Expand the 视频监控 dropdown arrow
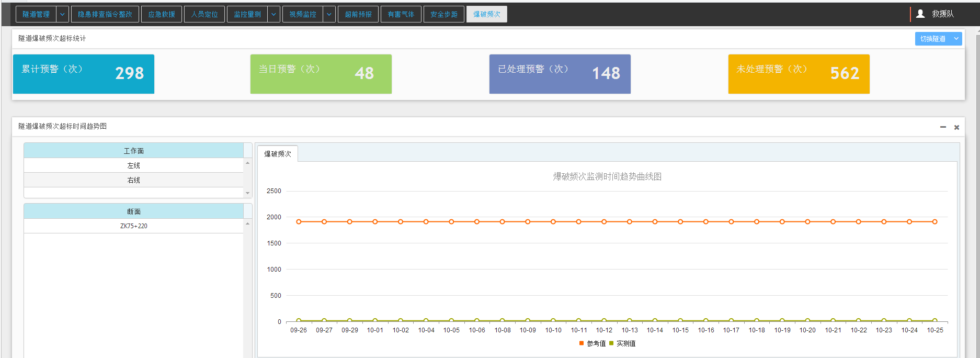The image size is (980, 358). coord(329,14)
